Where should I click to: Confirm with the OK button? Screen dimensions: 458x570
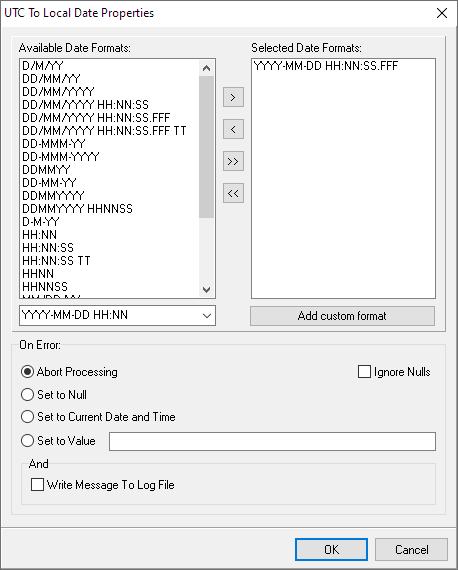[x=331, y=549]
